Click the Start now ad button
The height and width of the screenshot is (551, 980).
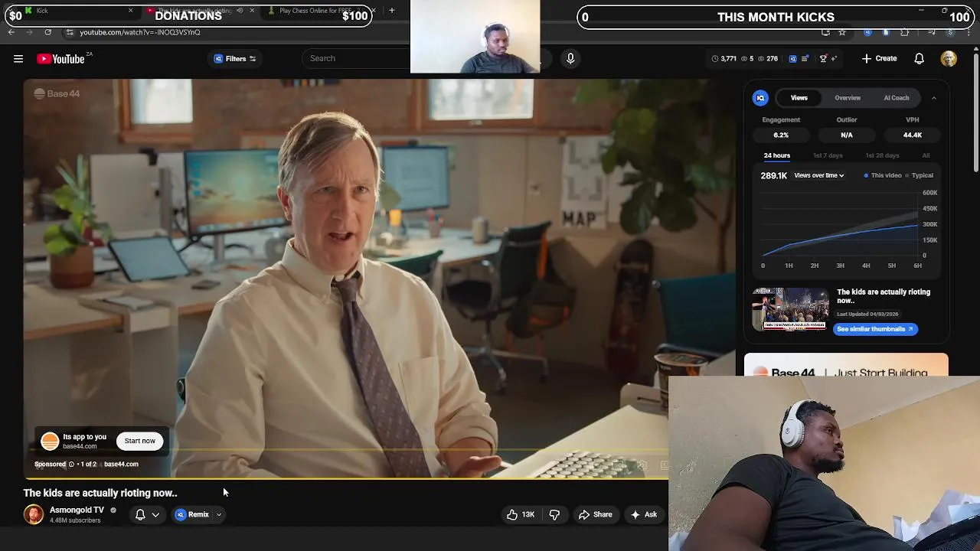pos(140,441)
